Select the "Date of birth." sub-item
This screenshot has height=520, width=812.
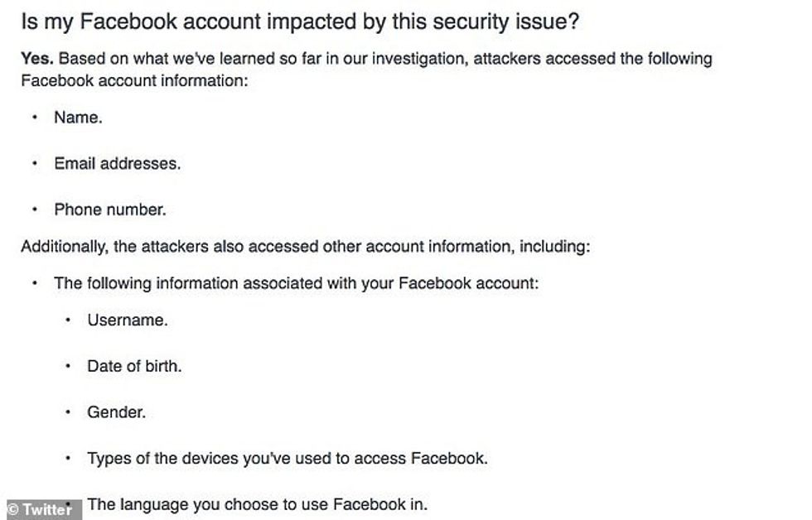tap(134, 366)
